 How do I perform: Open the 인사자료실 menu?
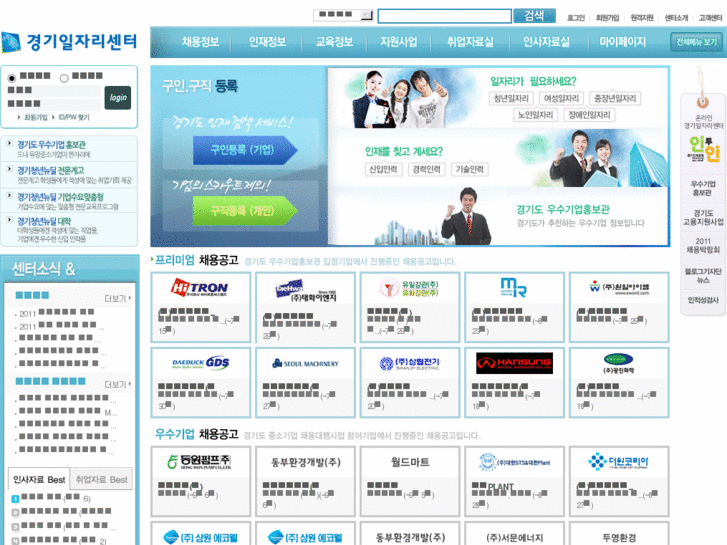tap(546, 42)
